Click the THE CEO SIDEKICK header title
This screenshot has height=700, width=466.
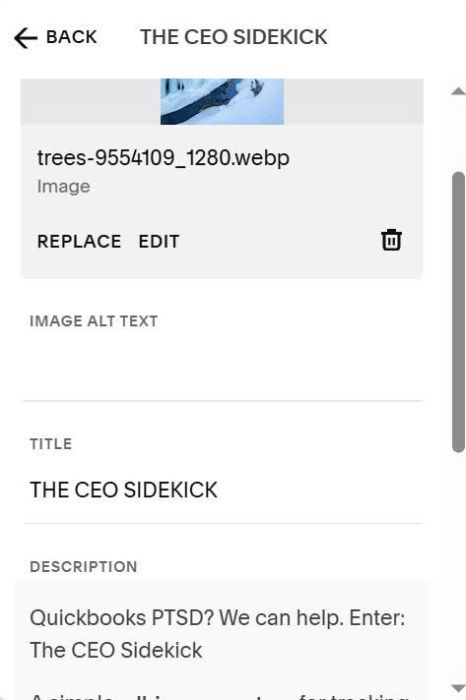click(234, 37)
